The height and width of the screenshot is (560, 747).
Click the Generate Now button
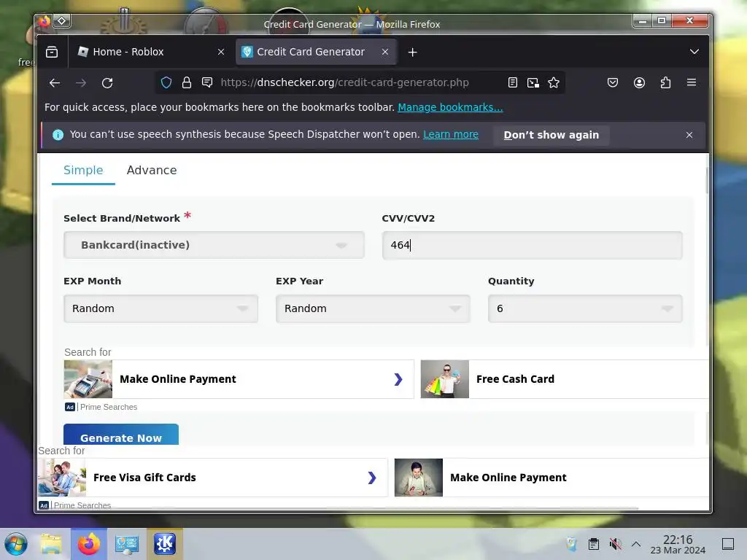point(121,435)
